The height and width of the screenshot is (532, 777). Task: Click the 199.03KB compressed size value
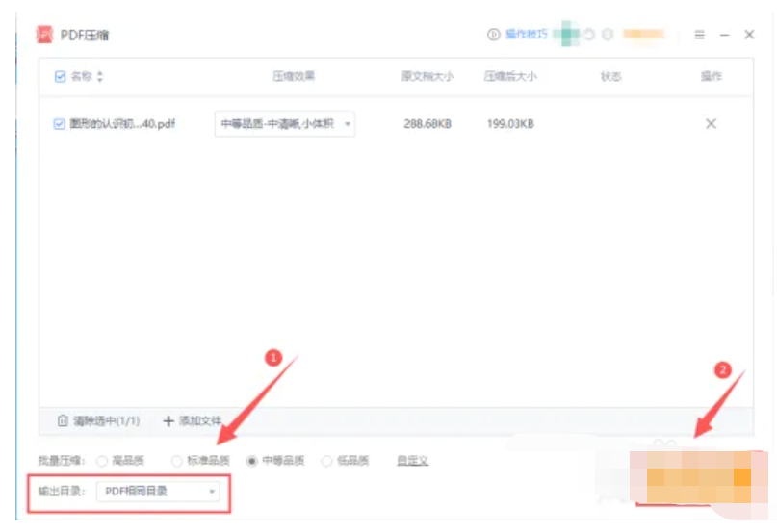tap(510, 124)
